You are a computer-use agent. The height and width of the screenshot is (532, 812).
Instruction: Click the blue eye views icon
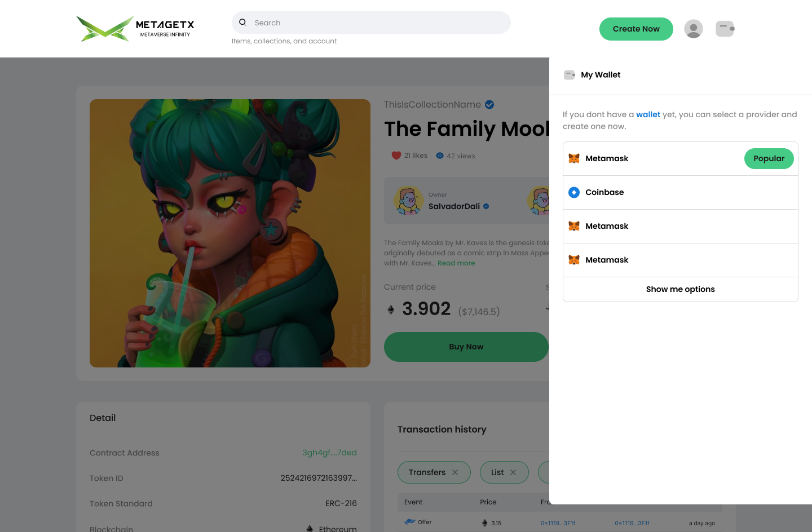pyautogui.click(x=440, y=156)
